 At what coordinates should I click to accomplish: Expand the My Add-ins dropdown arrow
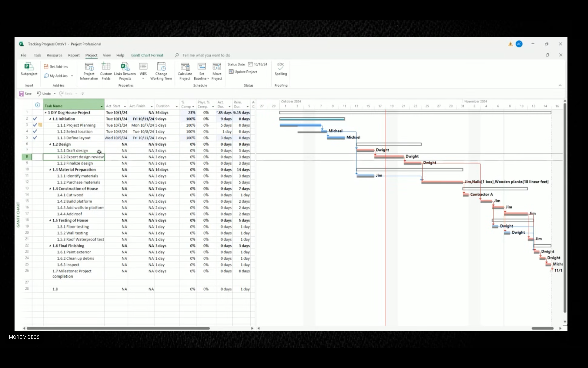click(x=72, y=76)
